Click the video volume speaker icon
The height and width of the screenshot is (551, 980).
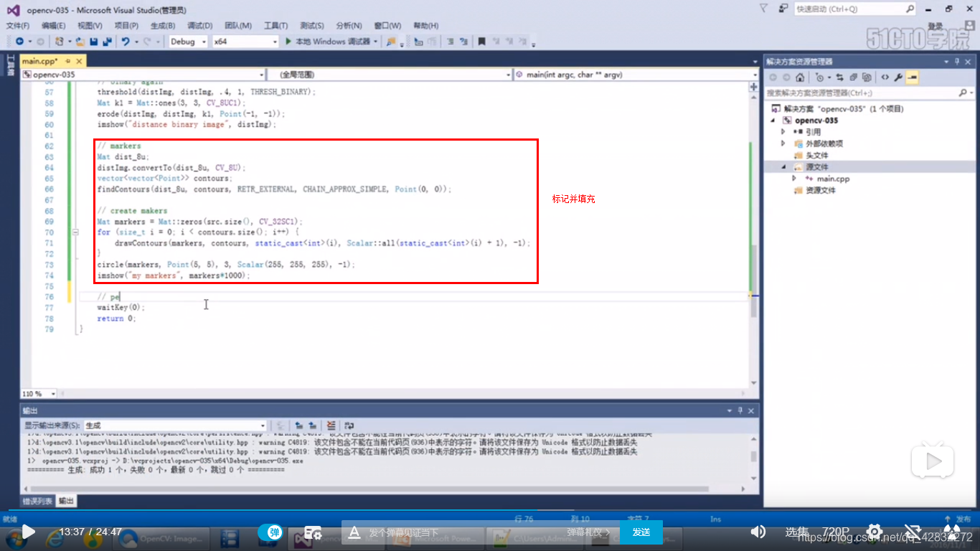[x=758, y=532]
